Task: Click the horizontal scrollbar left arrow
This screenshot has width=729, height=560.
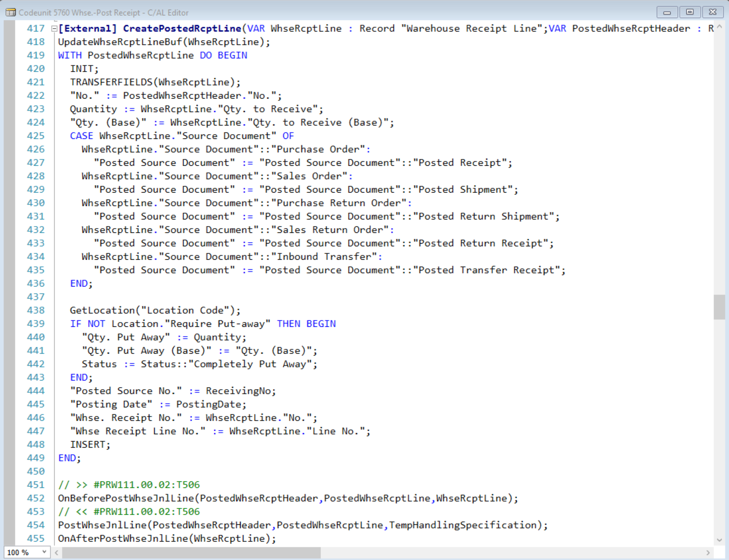Action: 56,553
